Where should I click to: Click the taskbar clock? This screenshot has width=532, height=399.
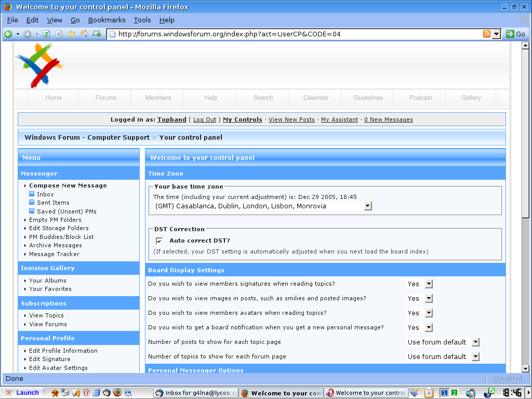(512, 393)
